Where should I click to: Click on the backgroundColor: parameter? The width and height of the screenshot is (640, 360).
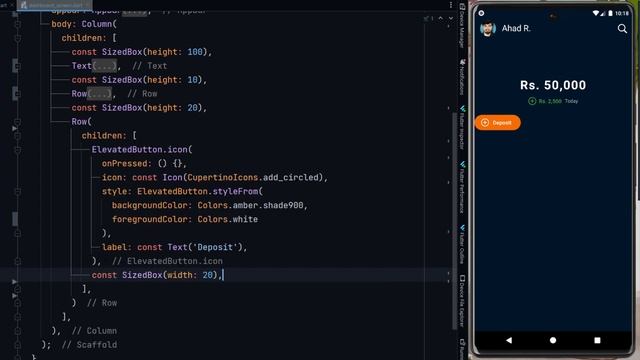tap(152, 205)
